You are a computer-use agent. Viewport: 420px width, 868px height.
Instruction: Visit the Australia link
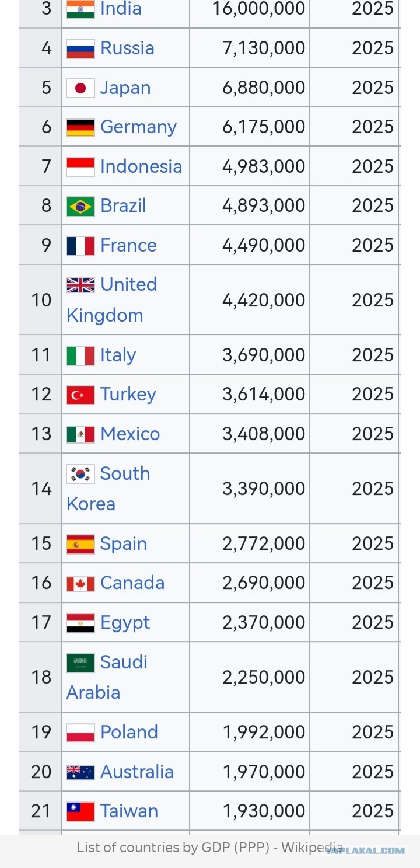click(136, 772)
